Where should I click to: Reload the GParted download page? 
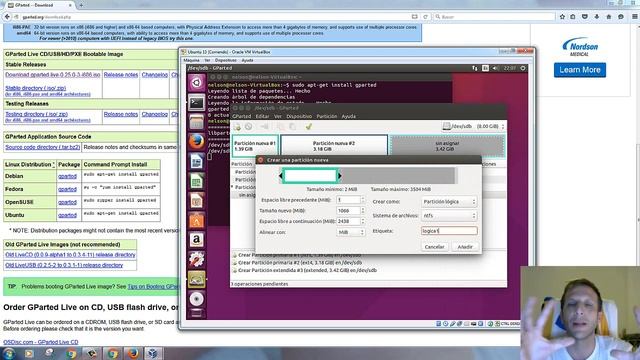[x=425, y=17]
